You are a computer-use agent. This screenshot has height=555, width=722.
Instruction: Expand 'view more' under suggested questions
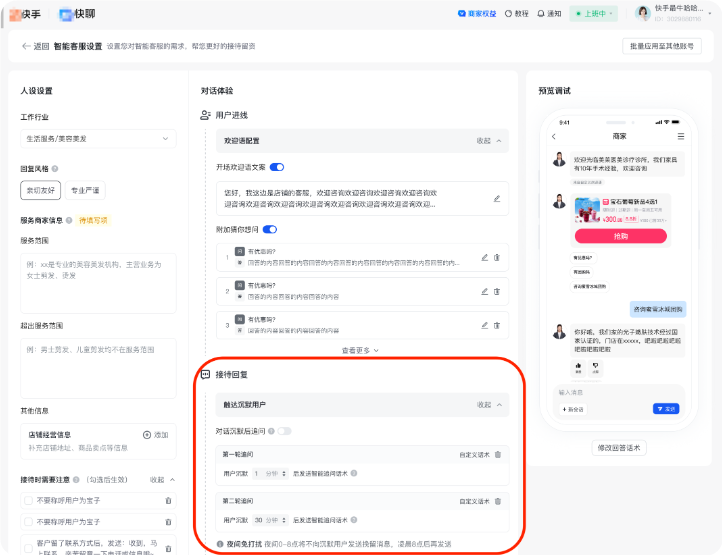[360, 350]
